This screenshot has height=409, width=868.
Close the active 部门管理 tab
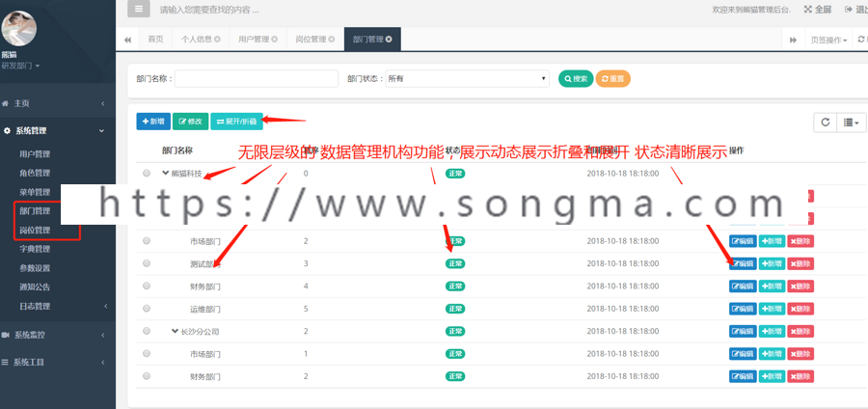(389, 40)
